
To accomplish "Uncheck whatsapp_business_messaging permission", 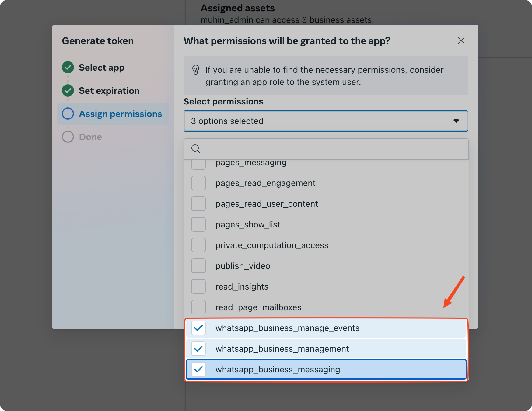I will coord(198,369).
